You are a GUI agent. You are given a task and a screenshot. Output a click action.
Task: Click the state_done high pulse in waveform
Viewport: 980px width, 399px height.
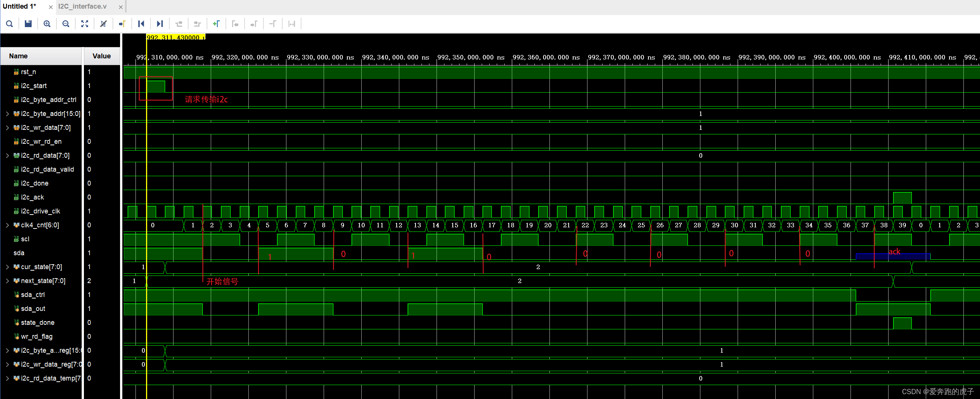coord(902,323)
